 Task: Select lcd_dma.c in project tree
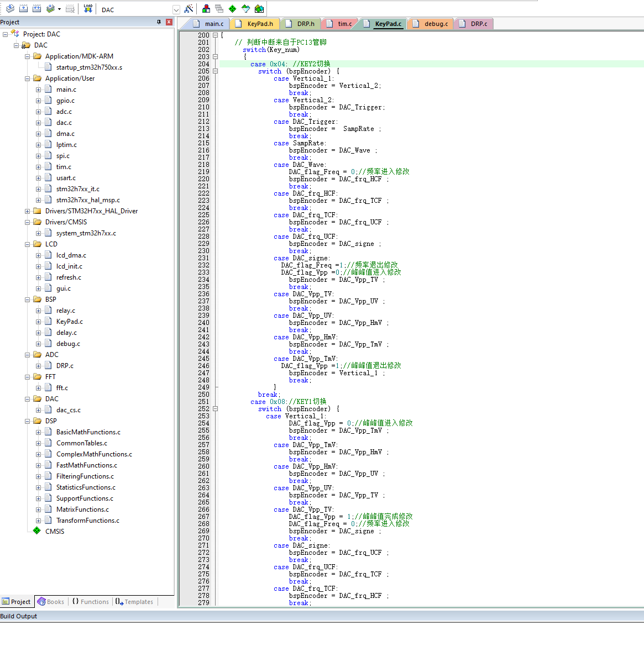(71, 255)
